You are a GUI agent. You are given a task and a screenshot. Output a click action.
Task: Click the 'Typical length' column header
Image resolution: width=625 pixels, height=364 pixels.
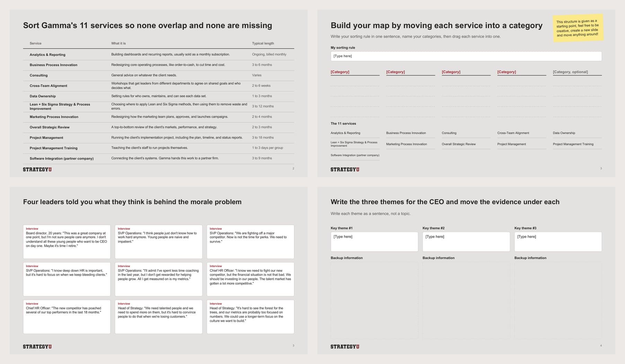[x=263, y=43]
